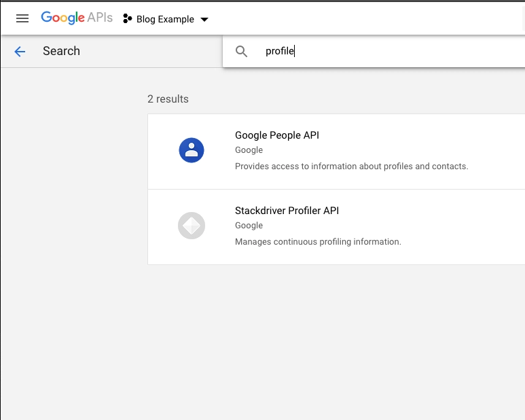Click the magnifier search icon
This screenshot has height=420, width=525.
(x=241, y=51)
